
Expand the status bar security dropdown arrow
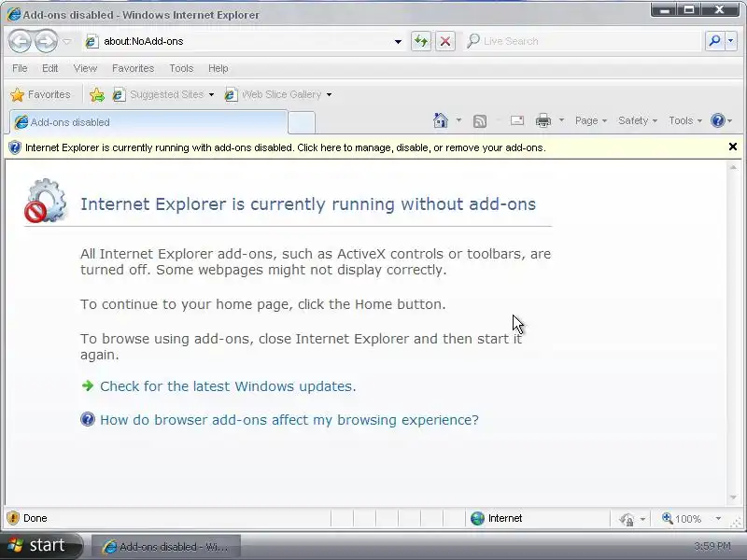[642, 519]
